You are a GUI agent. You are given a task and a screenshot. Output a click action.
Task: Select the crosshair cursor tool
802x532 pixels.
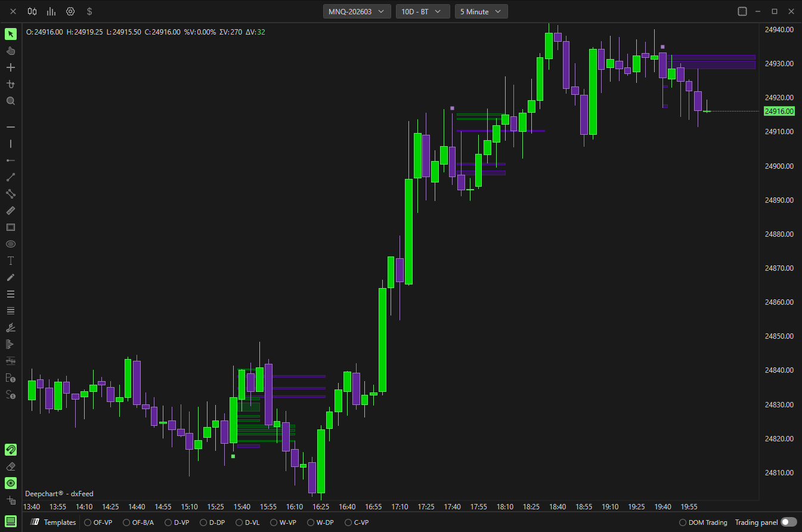pos(11,67)
